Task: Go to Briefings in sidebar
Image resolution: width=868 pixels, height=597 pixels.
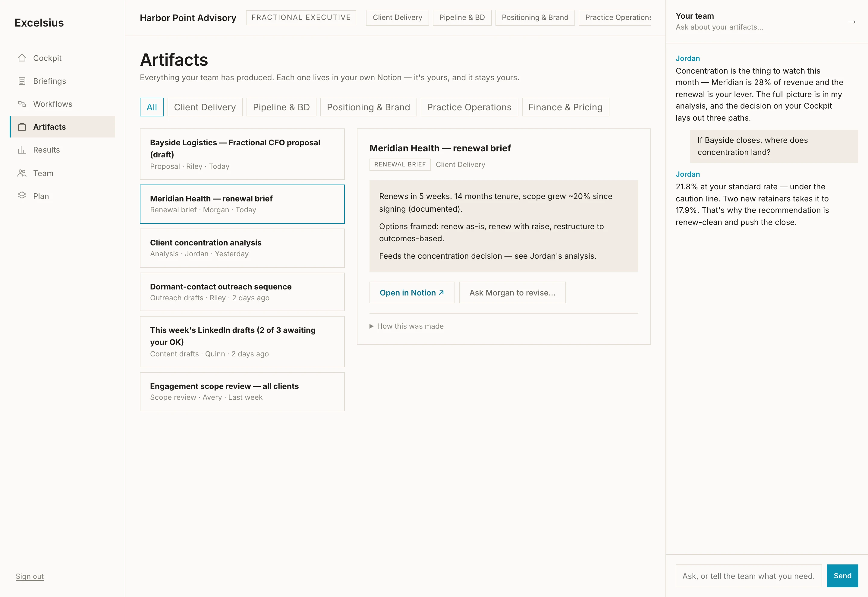Action: (x=62, y=81)
